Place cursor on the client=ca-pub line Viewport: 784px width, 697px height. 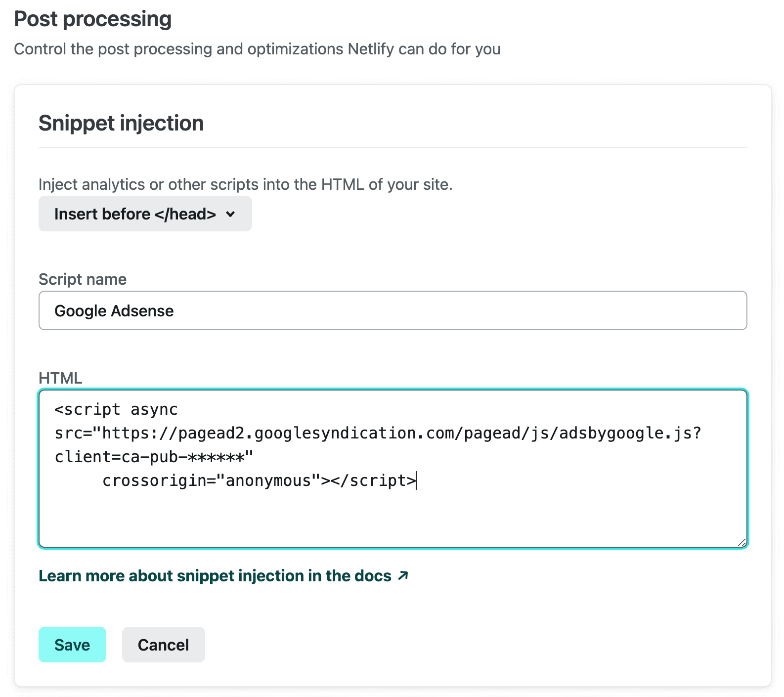[x=154, y=457]
